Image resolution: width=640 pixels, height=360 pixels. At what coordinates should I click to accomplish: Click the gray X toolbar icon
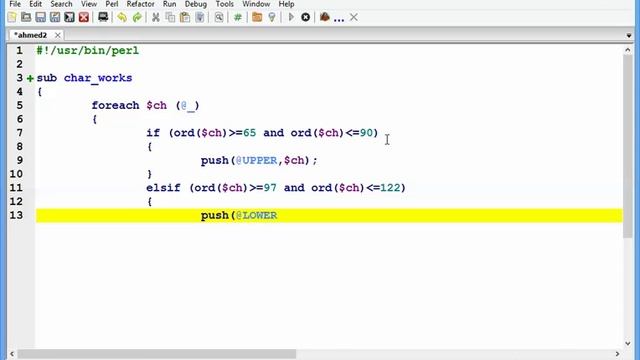click(x=354, y=17)
